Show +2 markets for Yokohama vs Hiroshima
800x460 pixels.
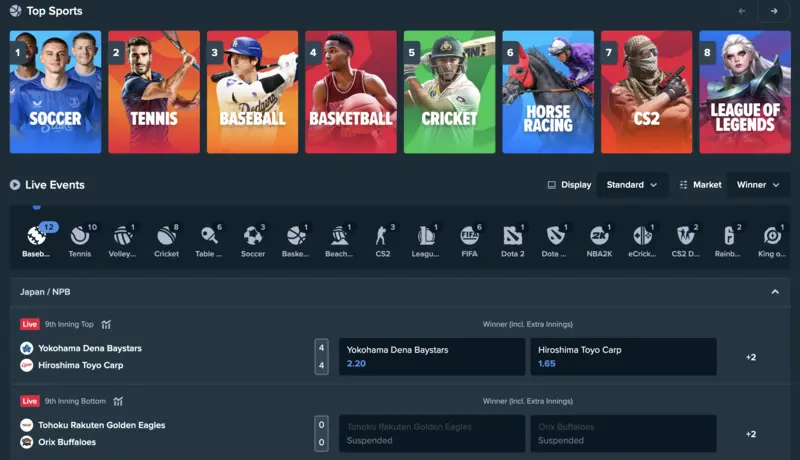pyautogui.click(x=751, y=357)
